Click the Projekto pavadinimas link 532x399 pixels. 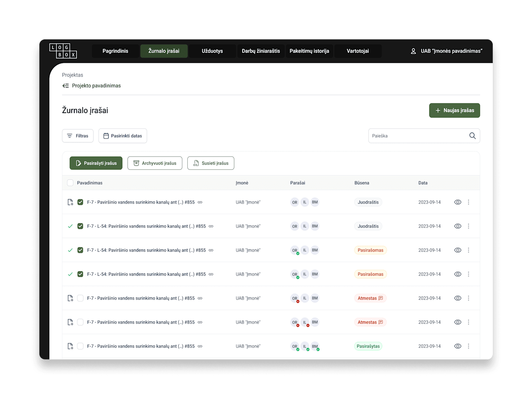[x=96, y=86]
